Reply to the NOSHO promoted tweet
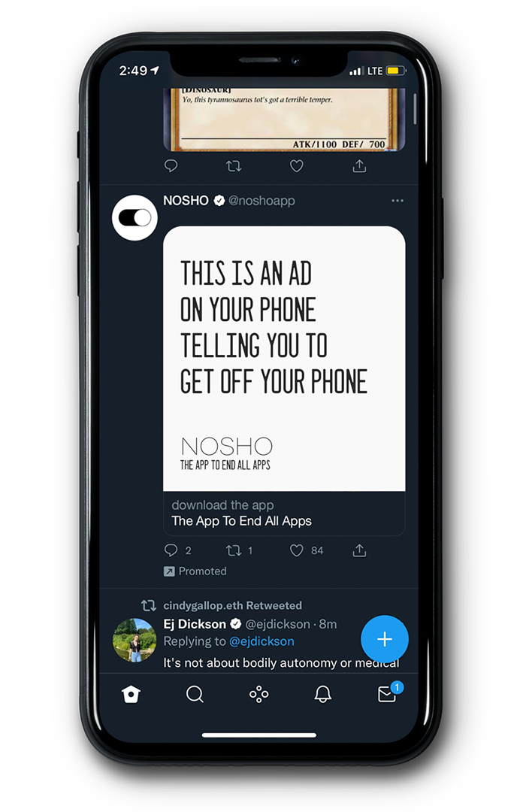526x812 pixels. pyautogui.click(x=171, y=550)
